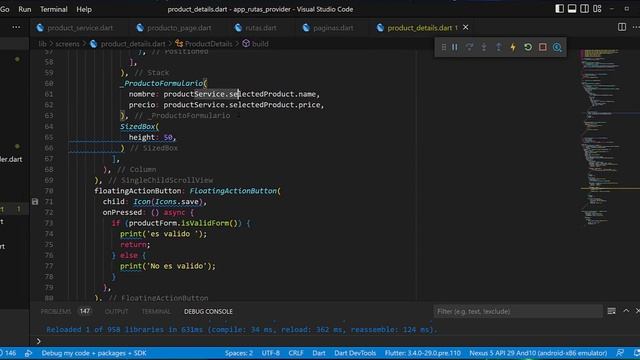Change end of line sequence CRLF
The width and height of the screenshot is (640, 360).
coord(296,353)
